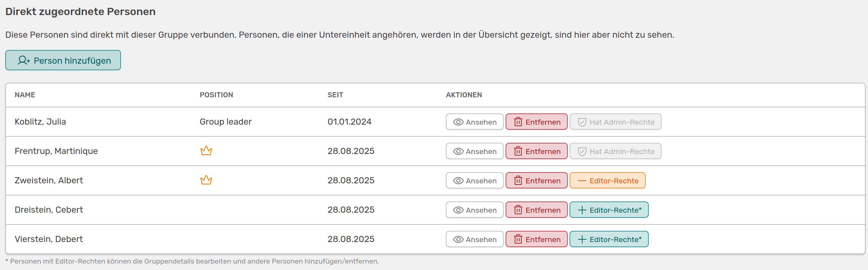The height and width of the screenshot is (270, 868).
Task: Click the NAME column header
Action: (x=25, y=95)
